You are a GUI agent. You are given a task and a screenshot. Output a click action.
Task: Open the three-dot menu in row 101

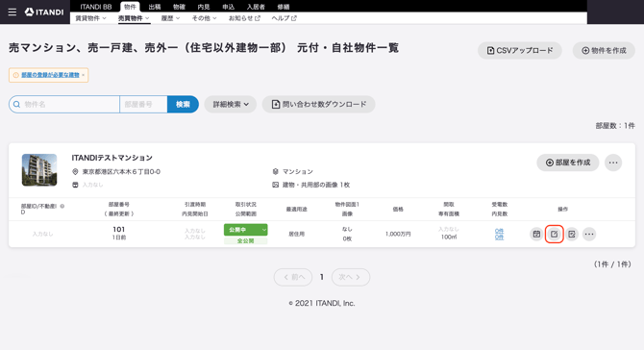pyautogui.click(x=589, y=234)
